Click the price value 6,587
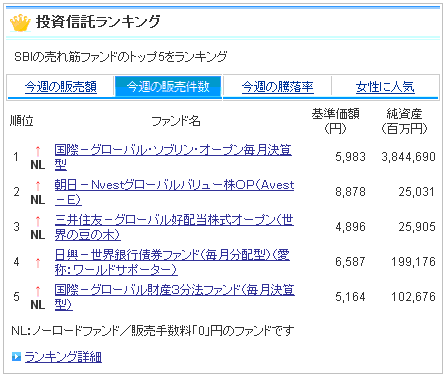446x377 pixels. point(350,262)
